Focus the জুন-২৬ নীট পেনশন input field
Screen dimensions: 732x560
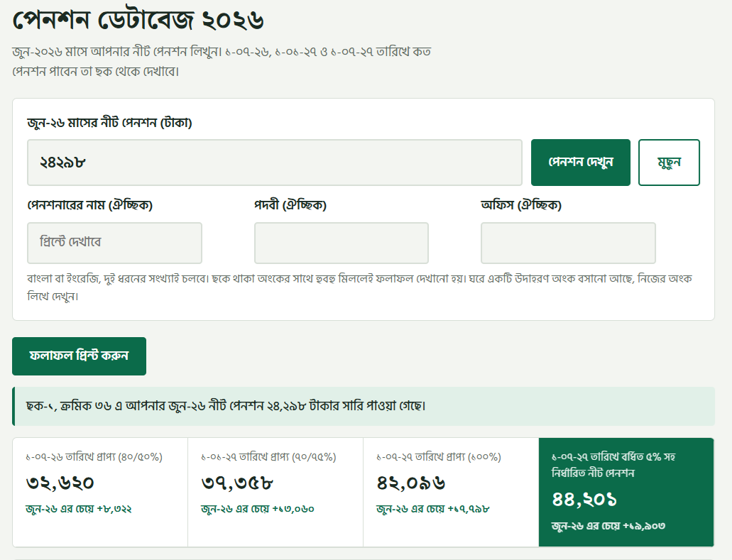point(275,163)
